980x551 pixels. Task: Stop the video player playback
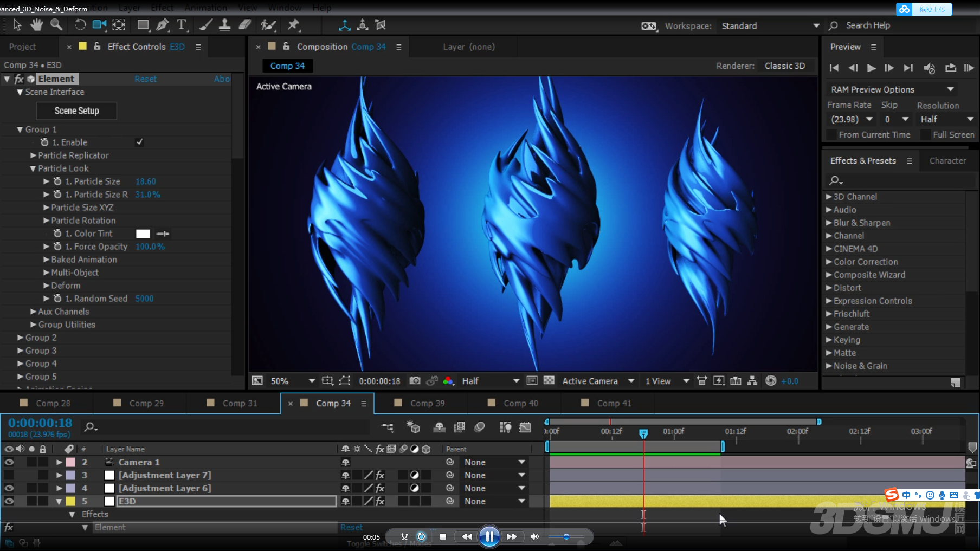point(443,536)
